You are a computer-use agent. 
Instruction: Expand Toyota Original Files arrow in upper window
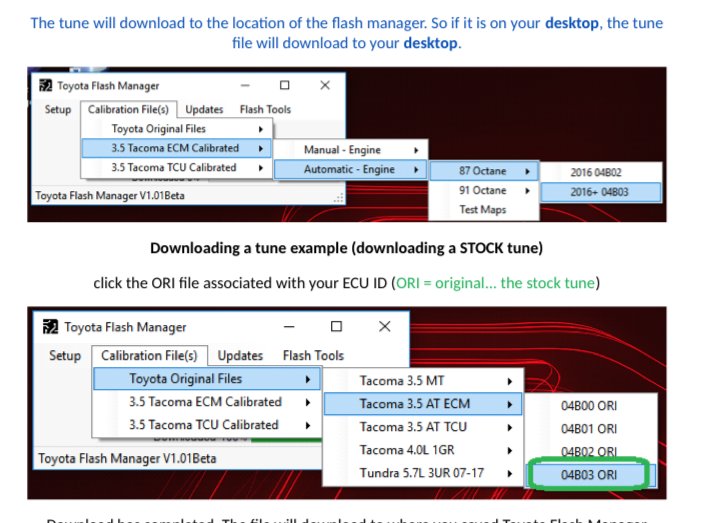[x=261, y=129]
